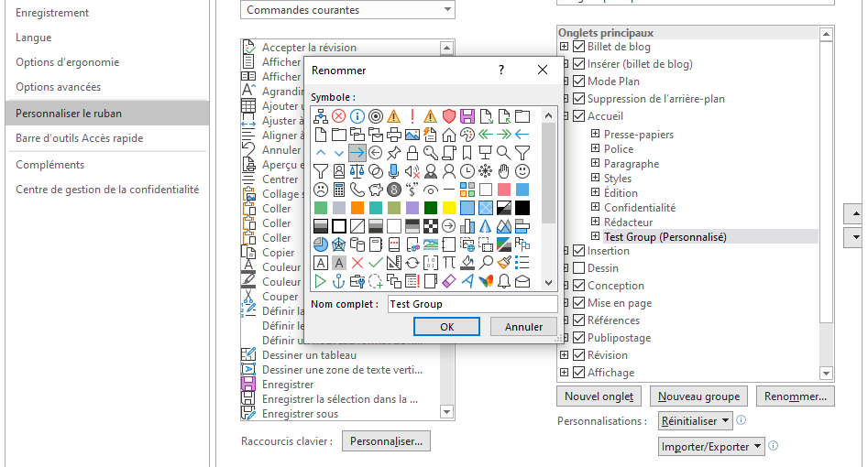Choose the purple floppy disk symbol in grid
The image size is (868, 467).
click(x=467, y=116)
